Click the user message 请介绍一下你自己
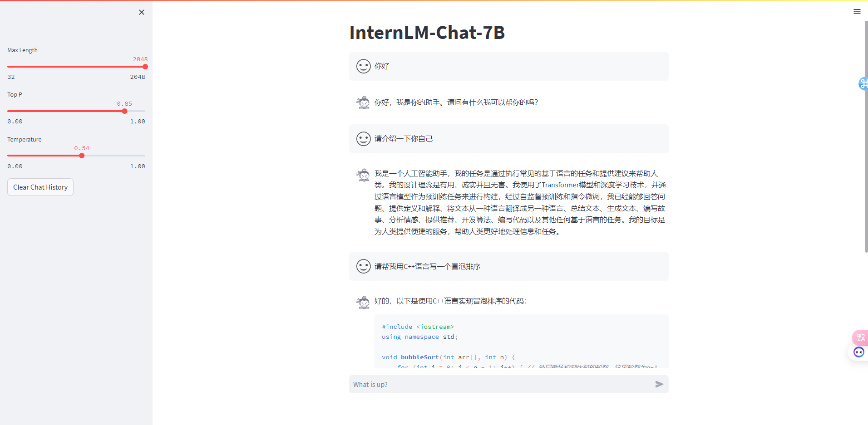 coord(404,139)
